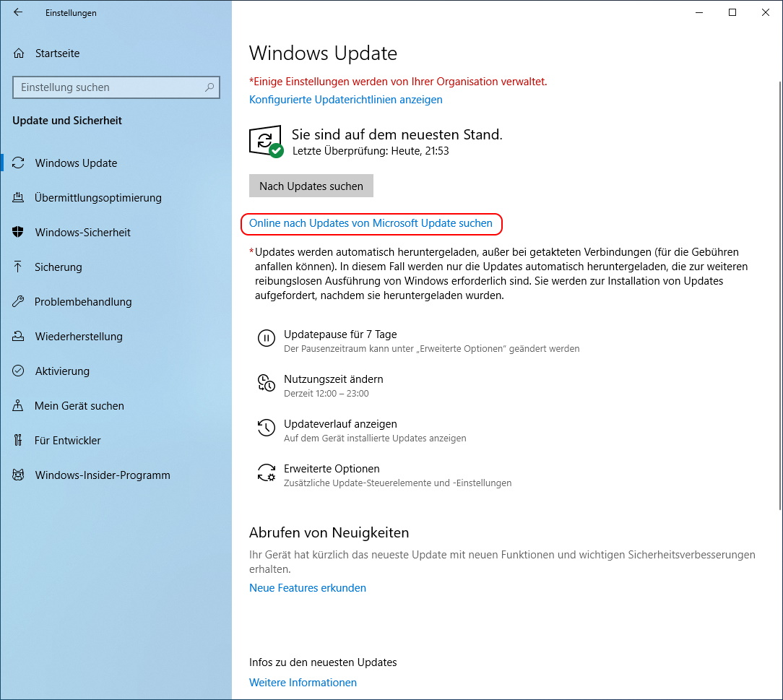
Task: Click the update status icon with green check
Action: click(x=266, y=142)
